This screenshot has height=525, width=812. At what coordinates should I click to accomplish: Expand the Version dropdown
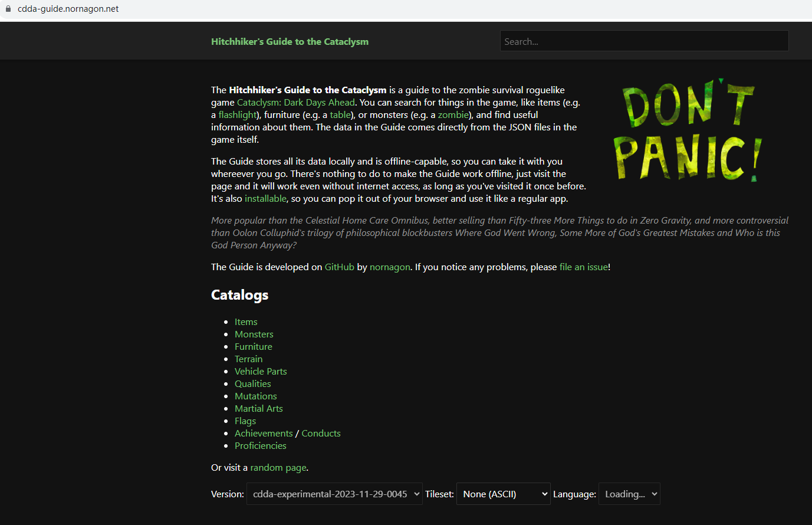[x=334, y=494]
